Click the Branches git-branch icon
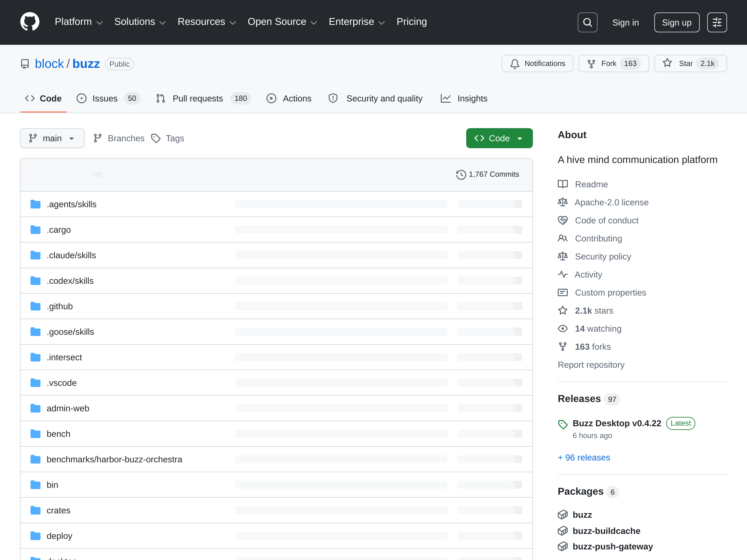This screenshot has width=747, height=560. (98, 138)
